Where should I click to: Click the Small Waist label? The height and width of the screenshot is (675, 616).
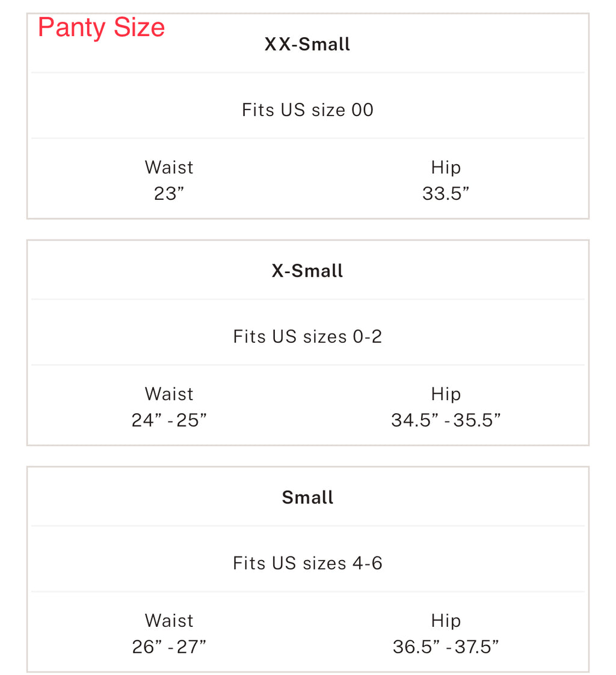pos(169,621)
